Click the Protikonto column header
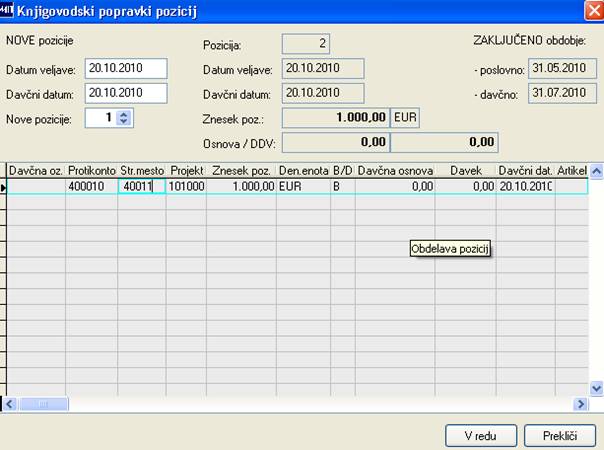The width and height of the screenshot is (604, 450). (92, 170)
